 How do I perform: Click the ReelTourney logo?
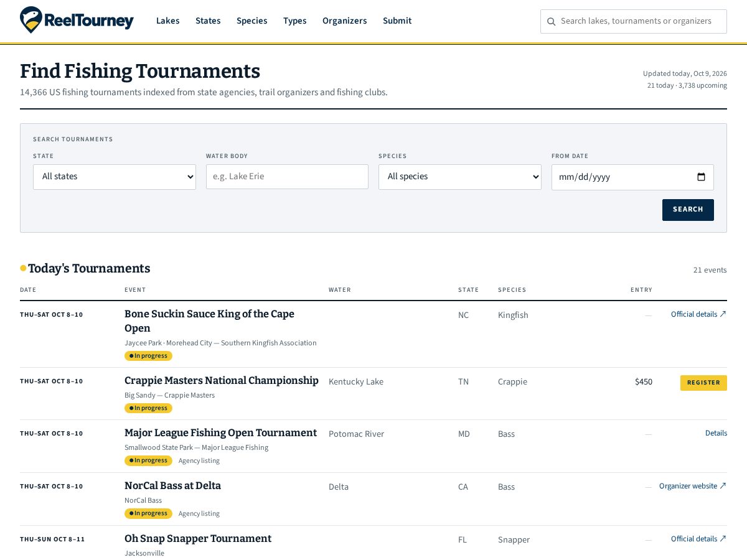point(77,21)
